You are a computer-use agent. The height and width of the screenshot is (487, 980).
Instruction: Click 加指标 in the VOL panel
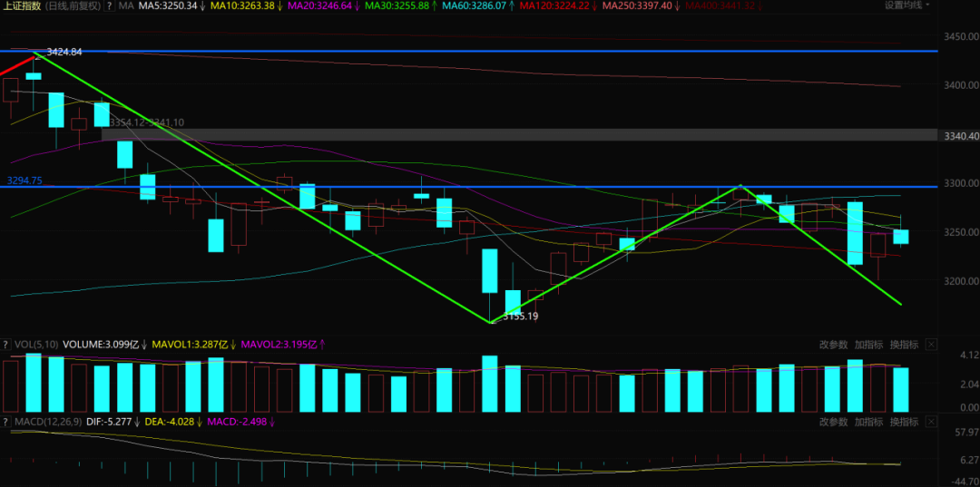868,345
